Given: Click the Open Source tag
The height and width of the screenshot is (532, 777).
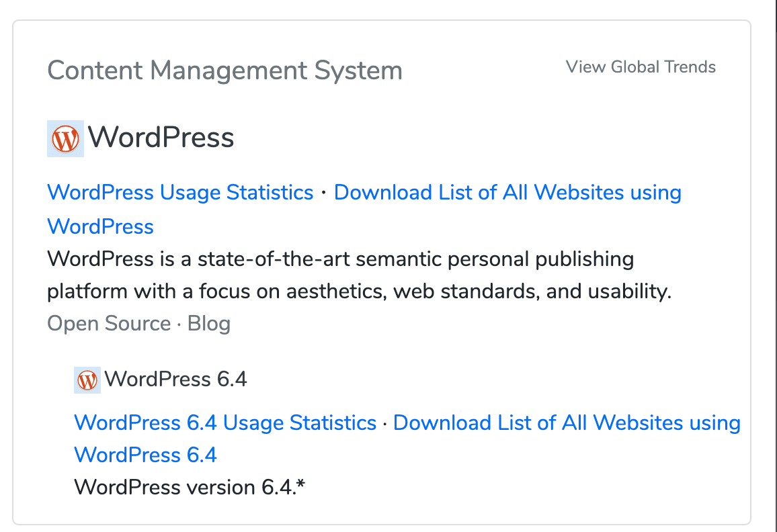Looking at the screenshot, I should pyautogui.click(x=109, y=324).
